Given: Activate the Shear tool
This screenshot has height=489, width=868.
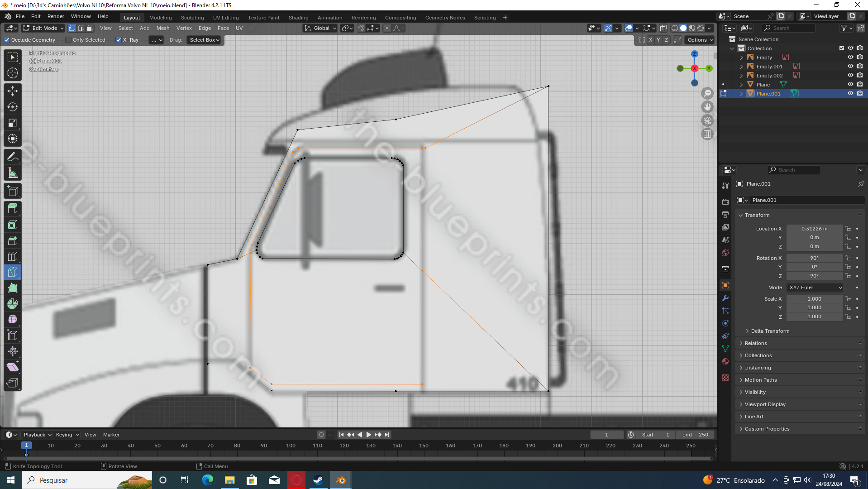Looking at the screenshot, I should coord(13,367).
